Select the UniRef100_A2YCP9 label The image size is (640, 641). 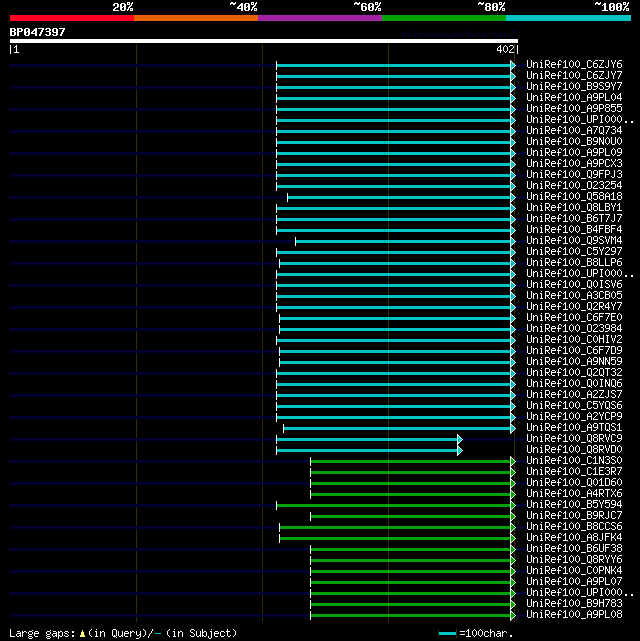(574, 417)
